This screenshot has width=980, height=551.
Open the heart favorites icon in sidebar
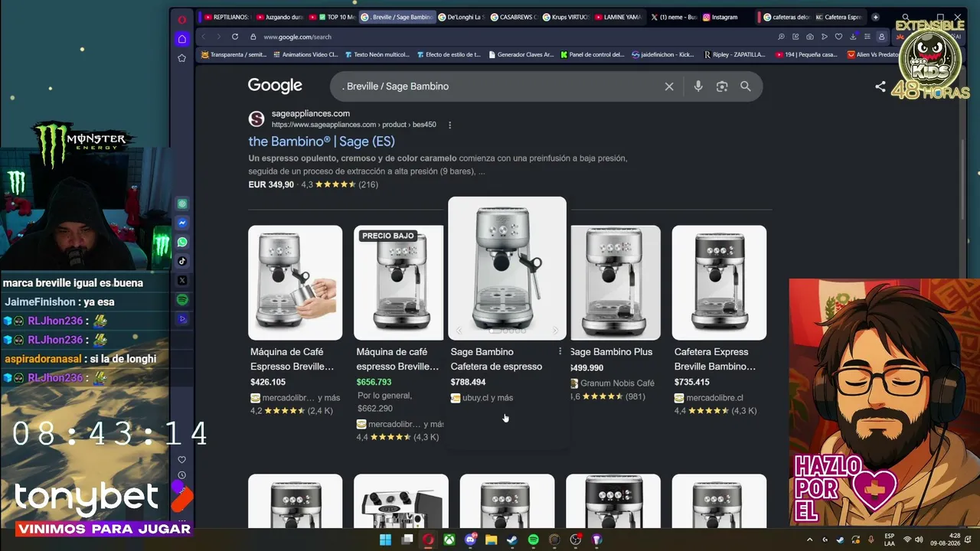click(181, 460)
